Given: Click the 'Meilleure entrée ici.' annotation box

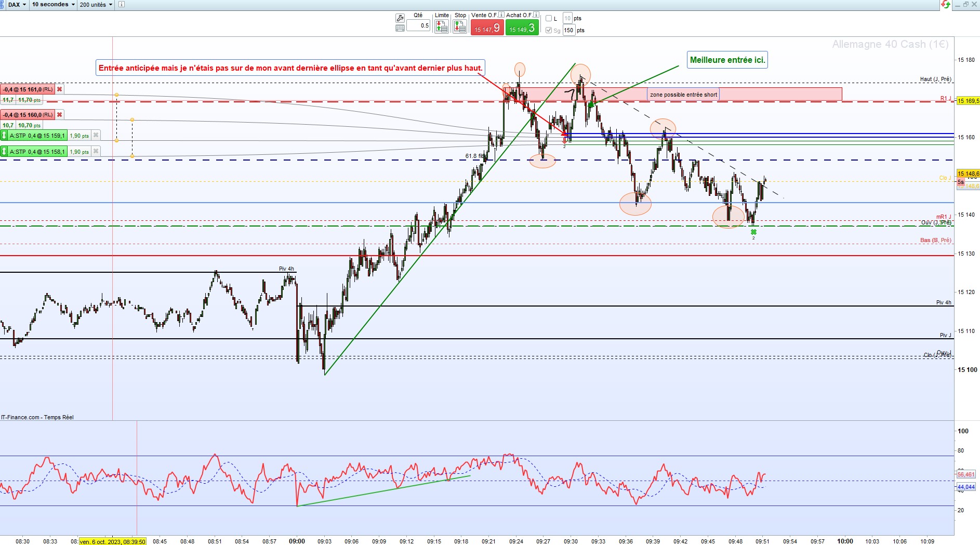Looking at the screenshot, I should click(727, 60).
